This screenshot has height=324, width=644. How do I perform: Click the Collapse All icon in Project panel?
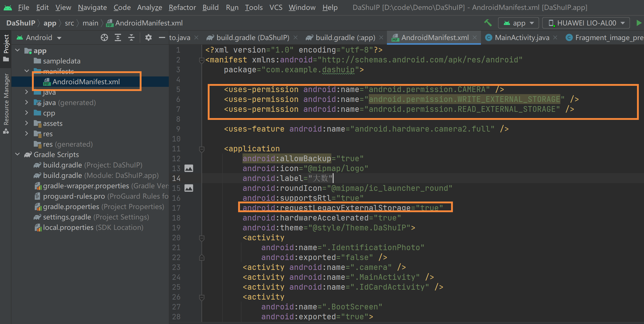[x=131, y=38]
